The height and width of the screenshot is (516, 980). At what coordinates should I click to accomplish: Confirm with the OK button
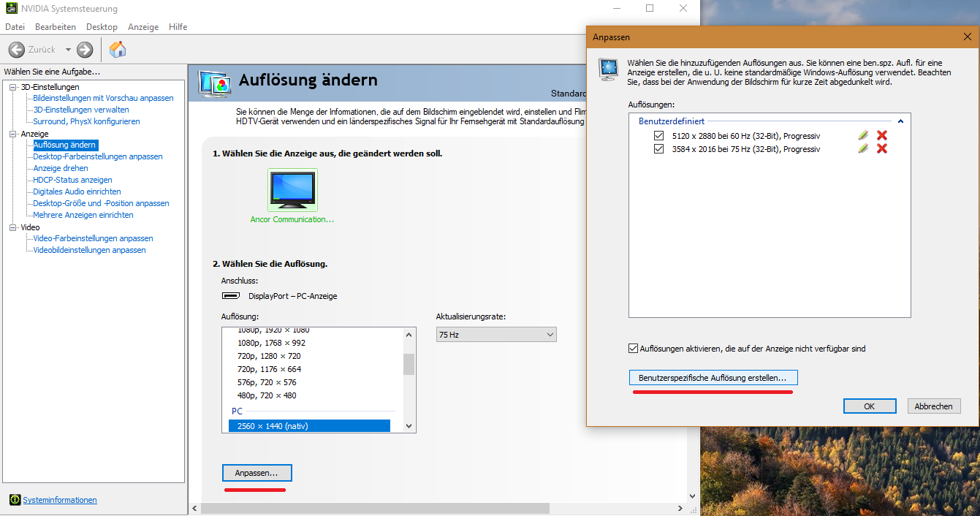click(869, 406)
